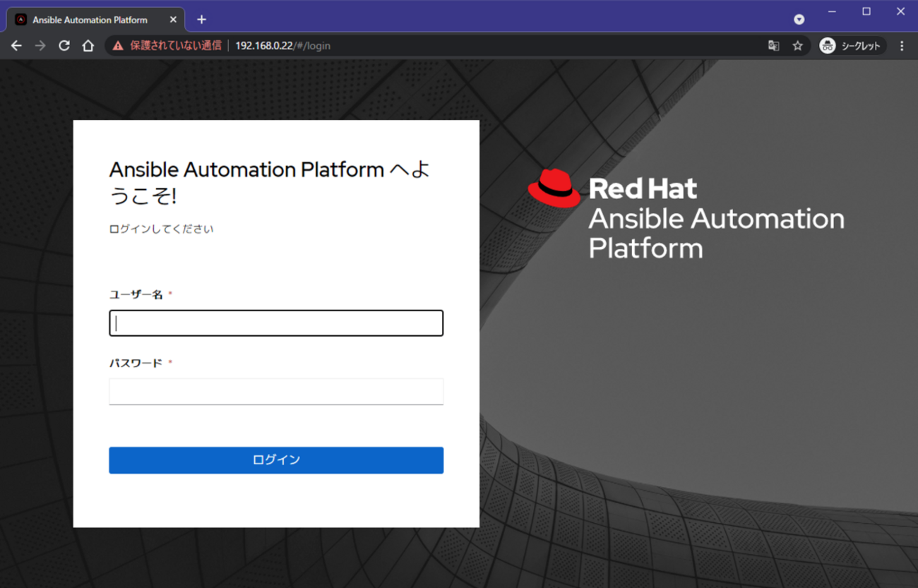Screen dimensions: 918x588
Task: Go to the browser home page
Action: [88, 46]
